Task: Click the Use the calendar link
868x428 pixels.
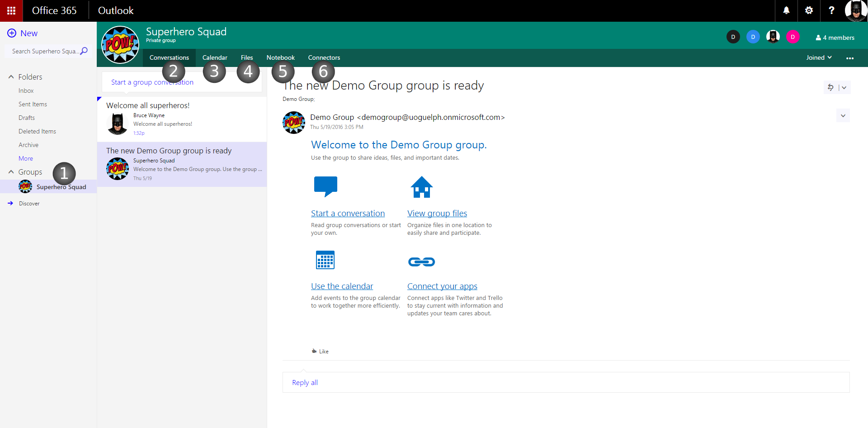Action: (342, 286)
